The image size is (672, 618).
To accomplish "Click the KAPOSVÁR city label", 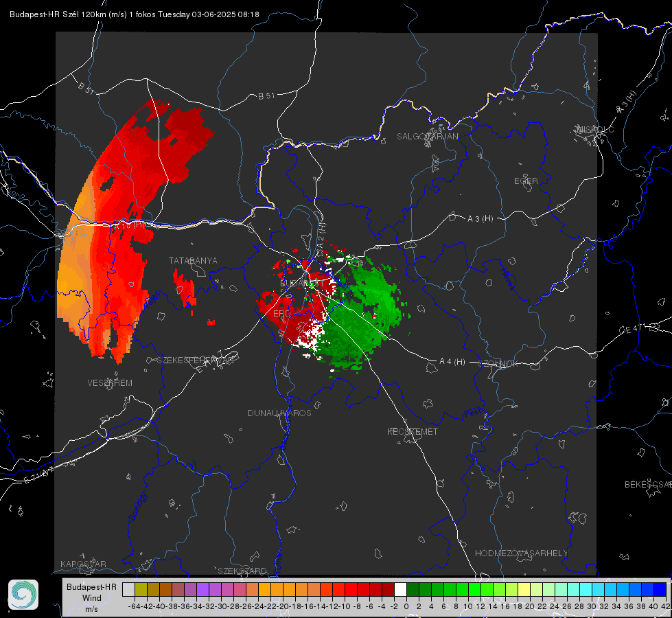I will pyautogui.click(x=83, y=564).
